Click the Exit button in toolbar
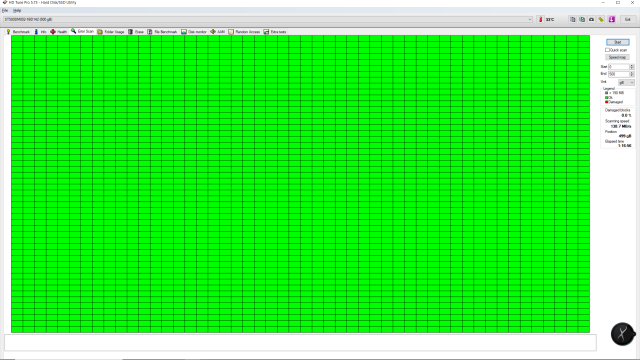Viewport: 640px width, 360px height. [x=627, y=19]
